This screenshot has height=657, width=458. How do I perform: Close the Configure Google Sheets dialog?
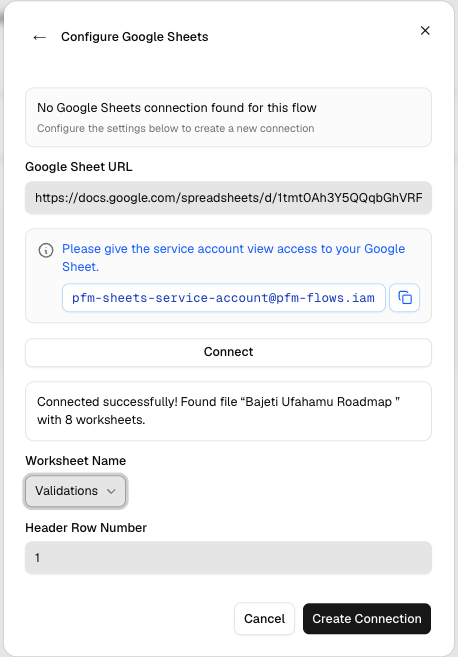pyautogui.click(x=425, y=31)
